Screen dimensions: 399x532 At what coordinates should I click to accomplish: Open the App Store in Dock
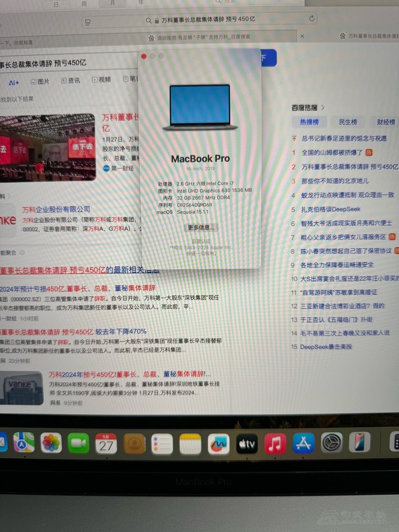(x=303, y=443)
